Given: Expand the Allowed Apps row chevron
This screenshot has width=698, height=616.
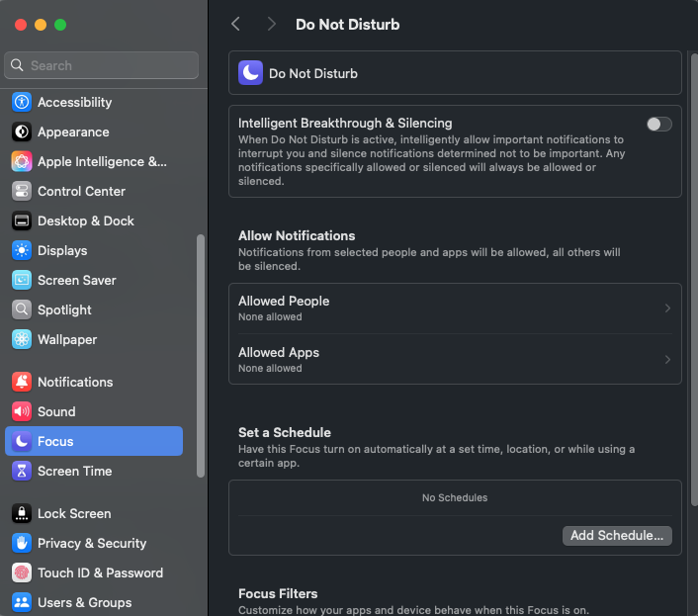Looking at the screenshot, I should point(667,360).
